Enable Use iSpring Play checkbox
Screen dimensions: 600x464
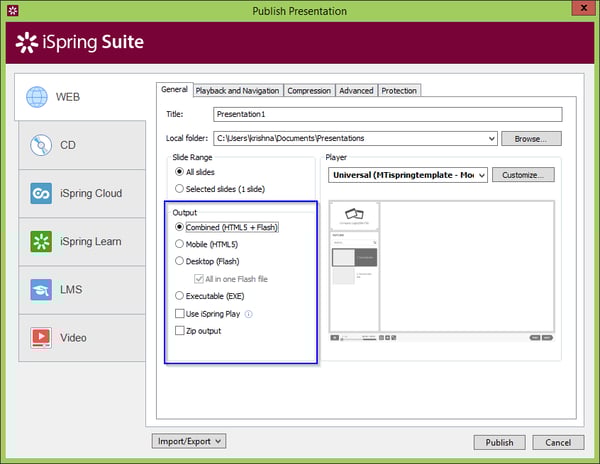179,314
